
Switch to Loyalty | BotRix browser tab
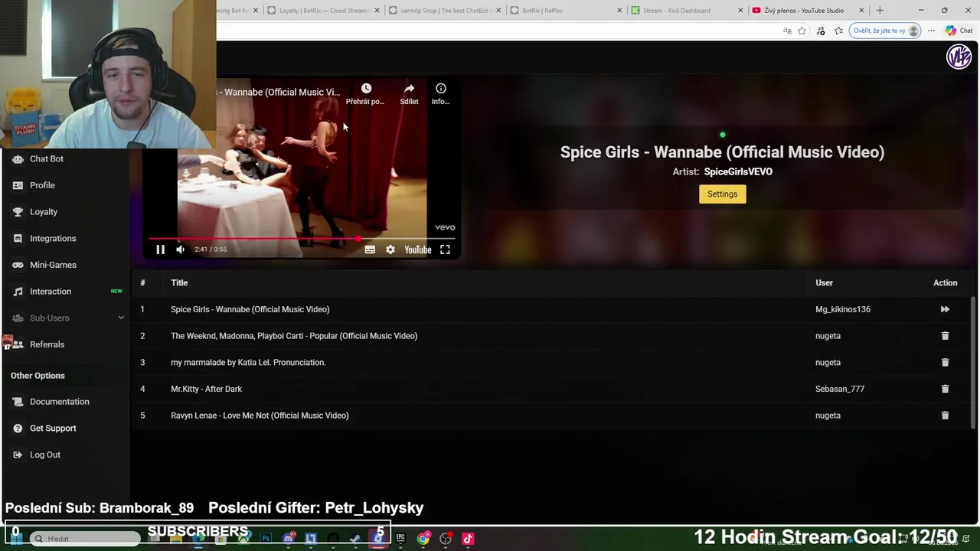tap(324, 11)
